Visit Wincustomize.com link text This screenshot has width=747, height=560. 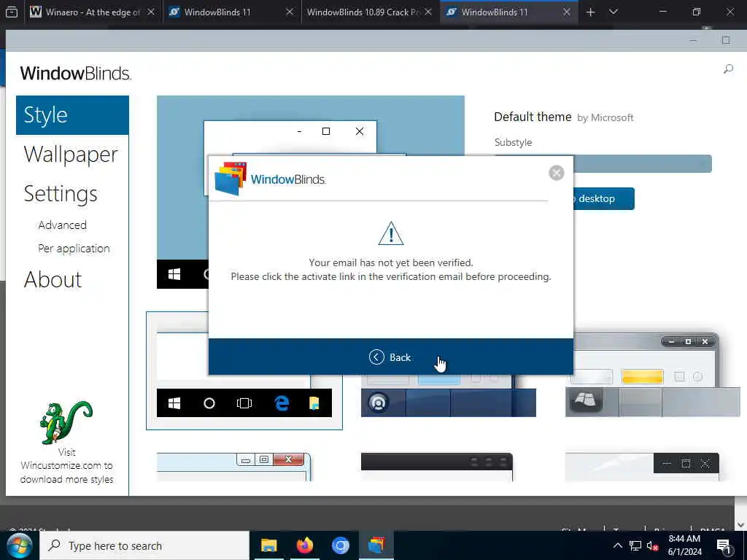tap(66, 466)
